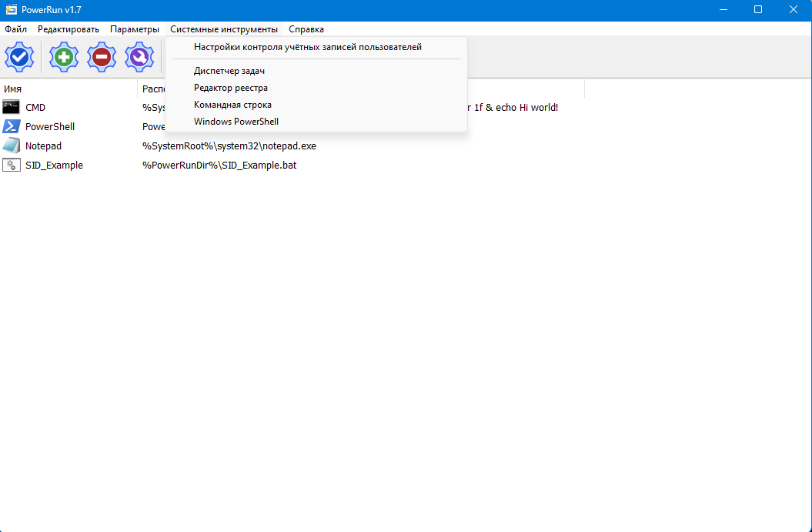Select Windows PowerShell menu entry

(316, 122)
